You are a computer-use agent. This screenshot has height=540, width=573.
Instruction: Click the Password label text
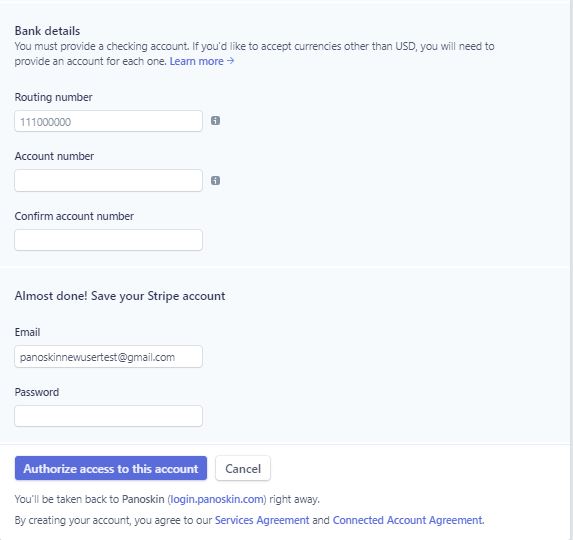click(x=37, y=392)
